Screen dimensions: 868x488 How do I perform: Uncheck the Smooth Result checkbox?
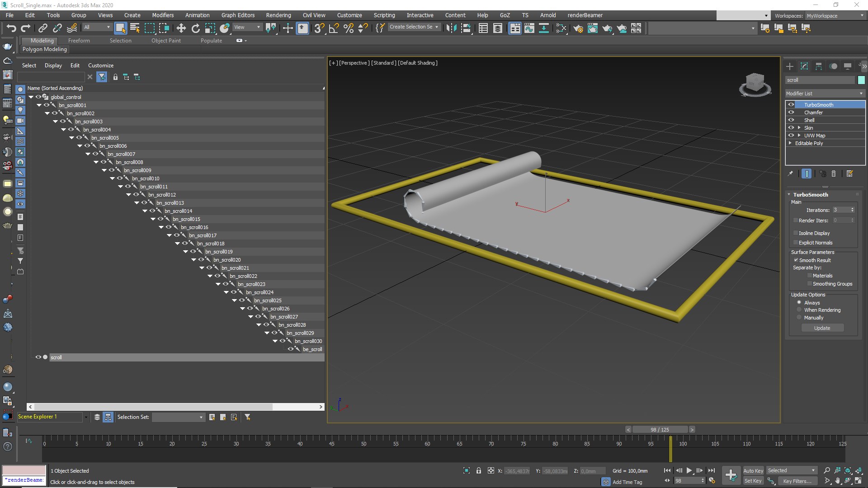coord(796,260)
